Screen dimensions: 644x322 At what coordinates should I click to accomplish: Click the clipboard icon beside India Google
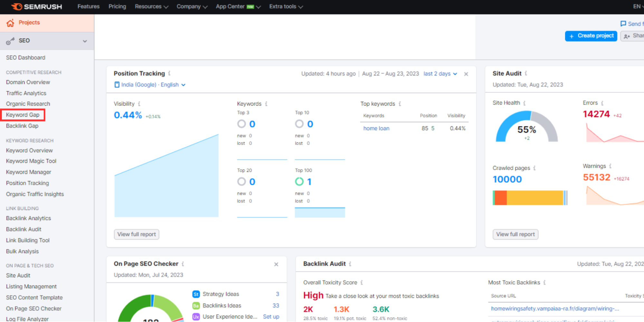(116, 84)
